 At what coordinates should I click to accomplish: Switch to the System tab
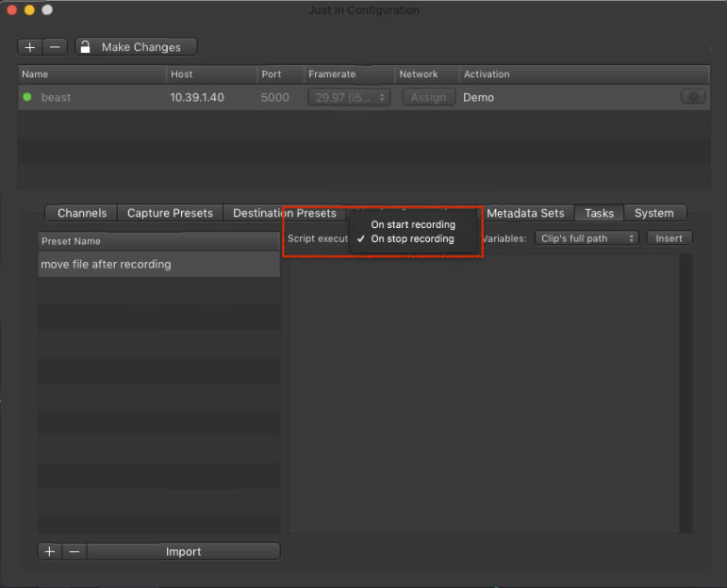[653, 213]
